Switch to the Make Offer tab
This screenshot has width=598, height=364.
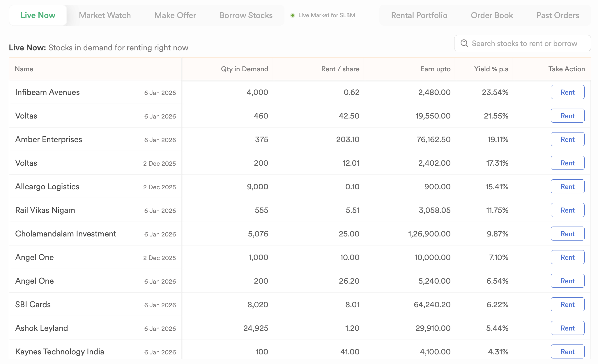[x=175, y=15]
